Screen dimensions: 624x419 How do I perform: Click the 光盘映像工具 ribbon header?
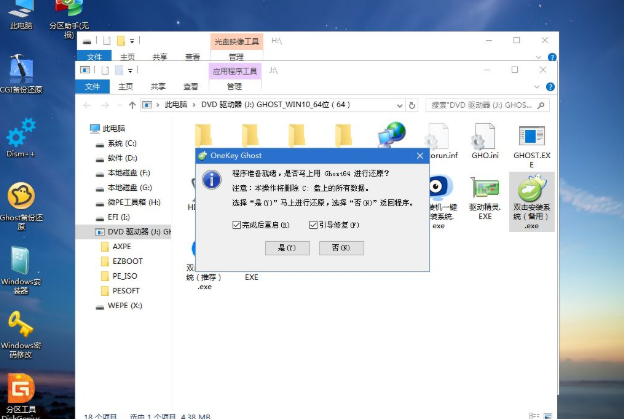pyautogui.click(x=236, y=41)
